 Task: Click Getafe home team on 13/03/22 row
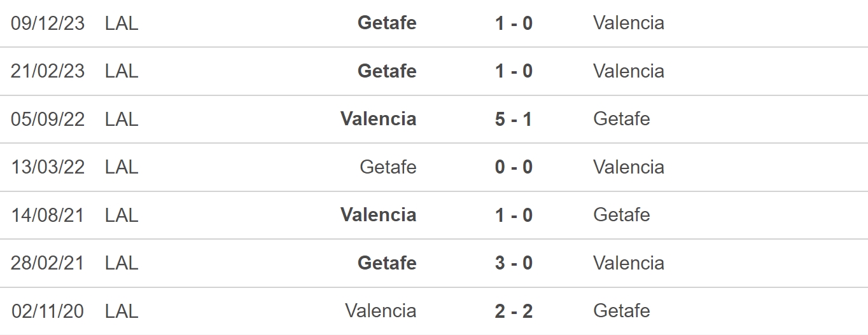coord(388,167)
